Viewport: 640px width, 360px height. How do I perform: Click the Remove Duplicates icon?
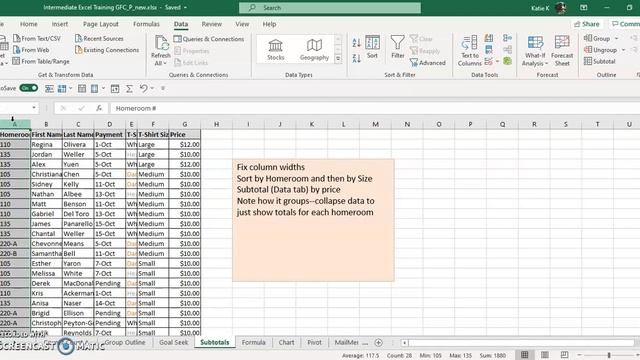click(x=489, y=50)
